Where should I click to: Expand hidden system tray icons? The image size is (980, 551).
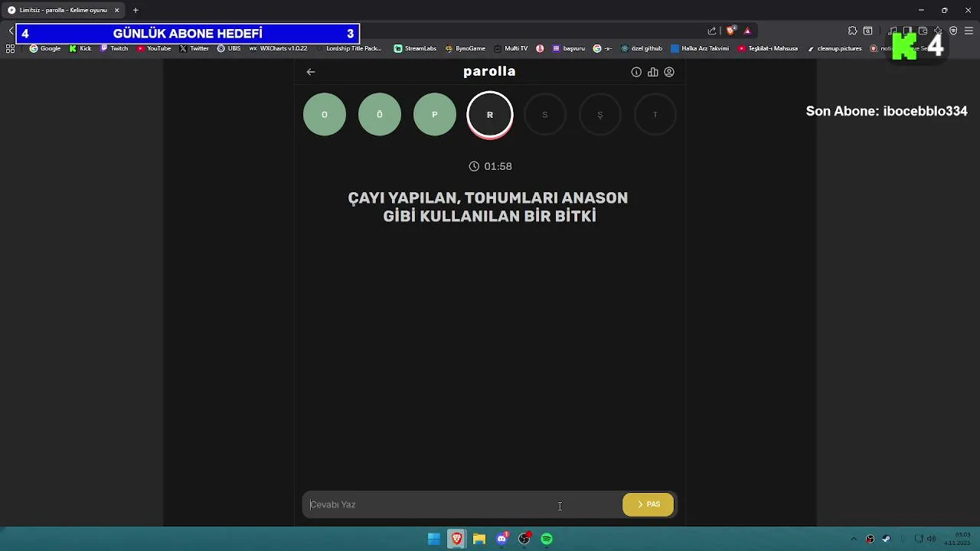click(854, 539)
